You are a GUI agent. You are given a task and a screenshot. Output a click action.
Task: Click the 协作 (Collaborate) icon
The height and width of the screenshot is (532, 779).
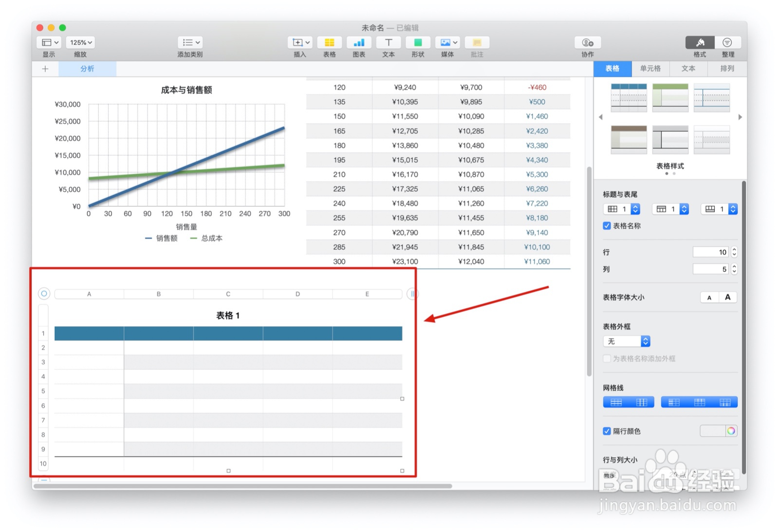(x=587, y=43)
